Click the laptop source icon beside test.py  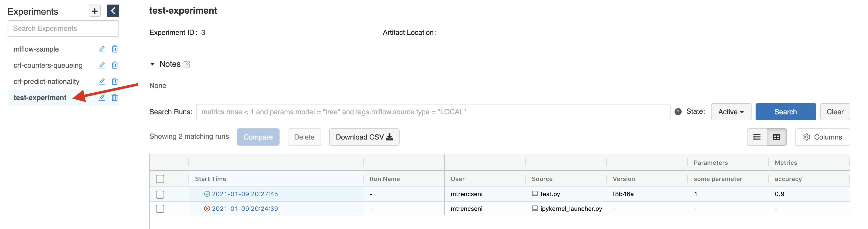click(535, 194)
